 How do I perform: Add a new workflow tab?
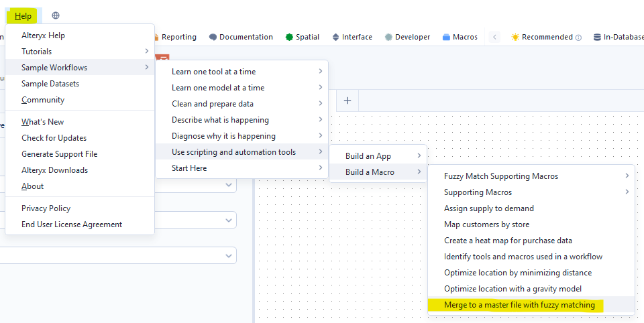[347, 101]
